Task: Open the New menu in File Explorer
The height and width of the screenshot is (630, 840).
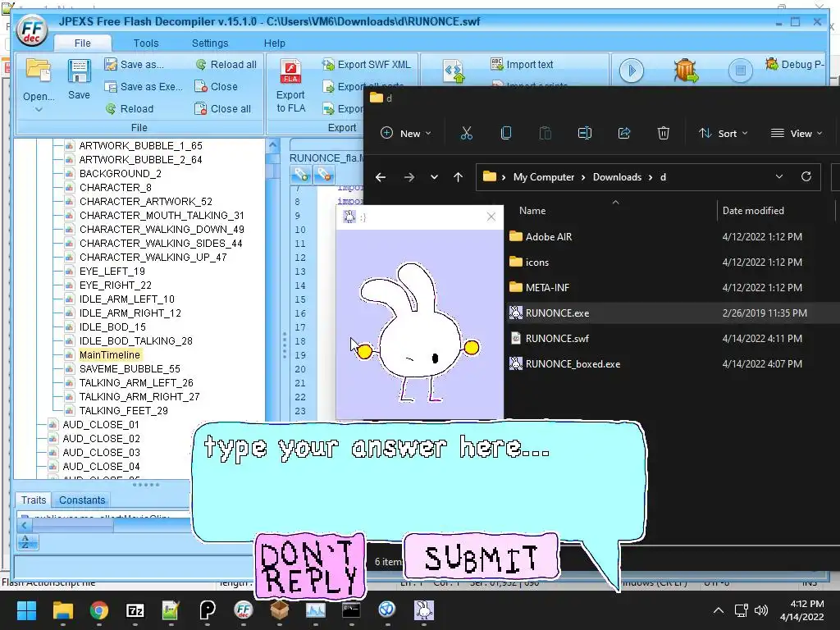Action: [x=405, y=134]
